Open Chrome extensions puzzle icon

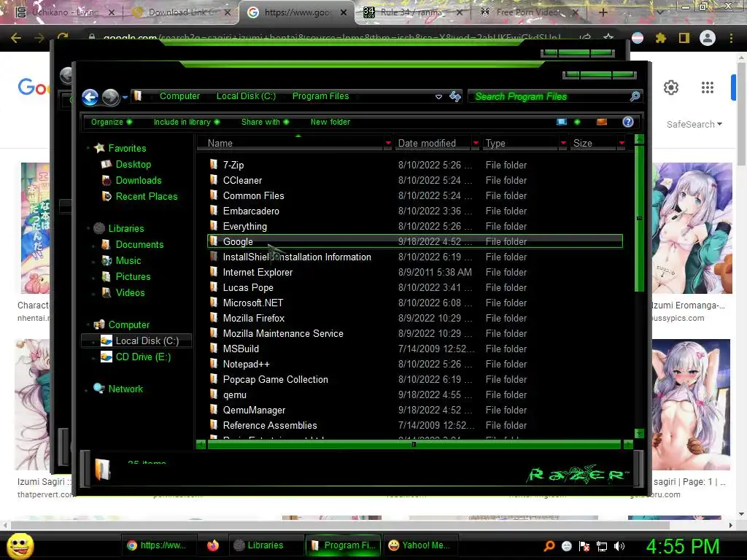pyautogui.click(x=660, y=38)
